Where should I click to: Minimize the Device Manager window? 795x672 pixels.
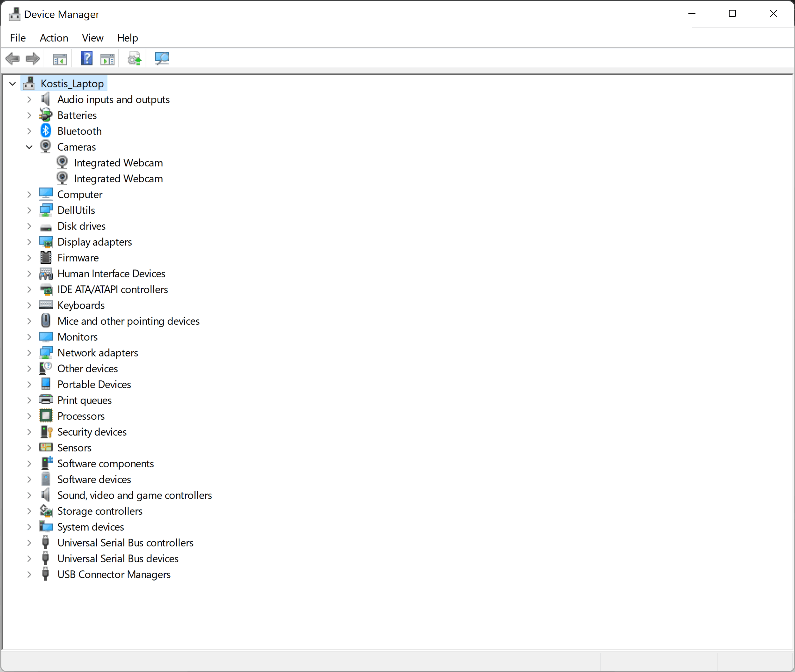tap(692, 14)
